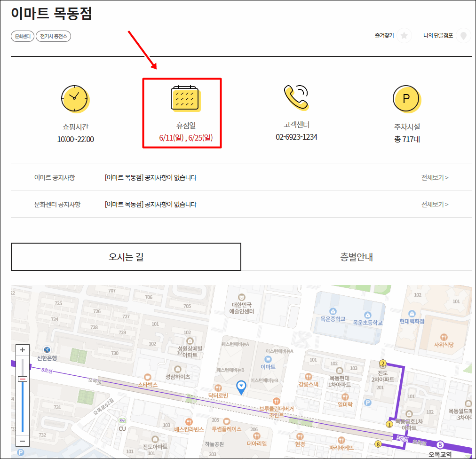The image size is (476, 459).
Task: Click the shopping hours clock icon
Action: (75, 99)
